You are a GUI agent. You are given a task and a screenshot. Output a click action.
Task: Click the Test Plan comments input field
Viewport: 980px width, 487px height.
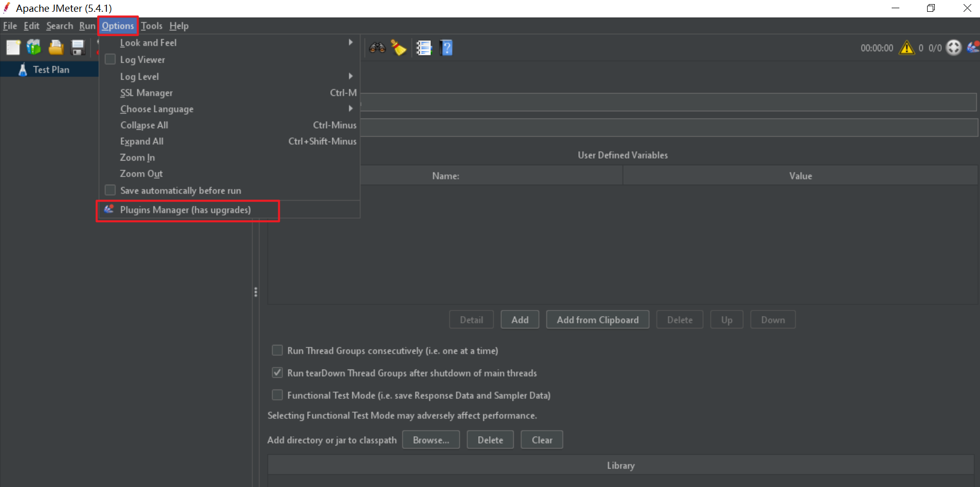tap(669, 128)
